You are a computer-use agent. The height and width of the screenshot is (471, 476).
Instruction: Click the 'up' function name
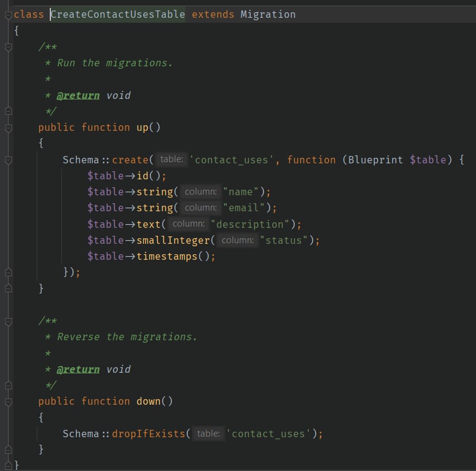point(142,128)
